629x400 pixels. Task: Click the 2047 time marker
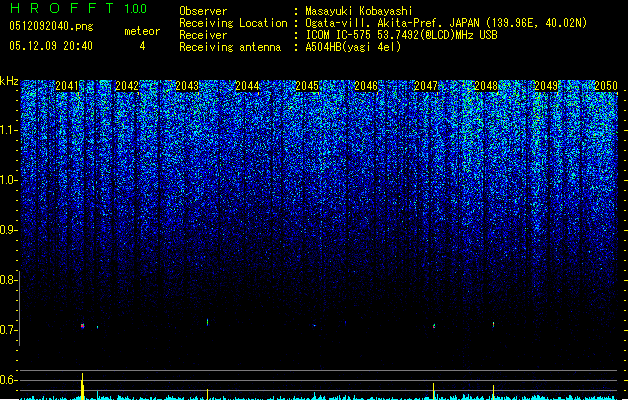point(426,86)
